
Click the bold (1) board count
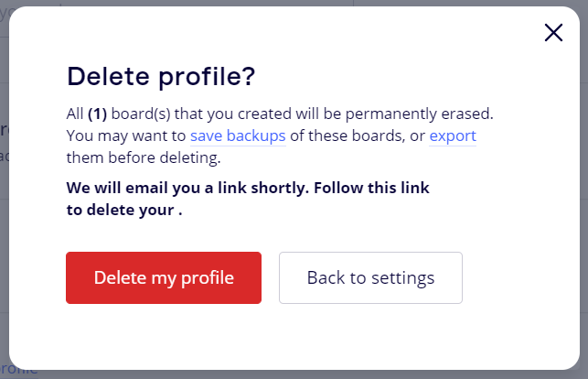100,114
